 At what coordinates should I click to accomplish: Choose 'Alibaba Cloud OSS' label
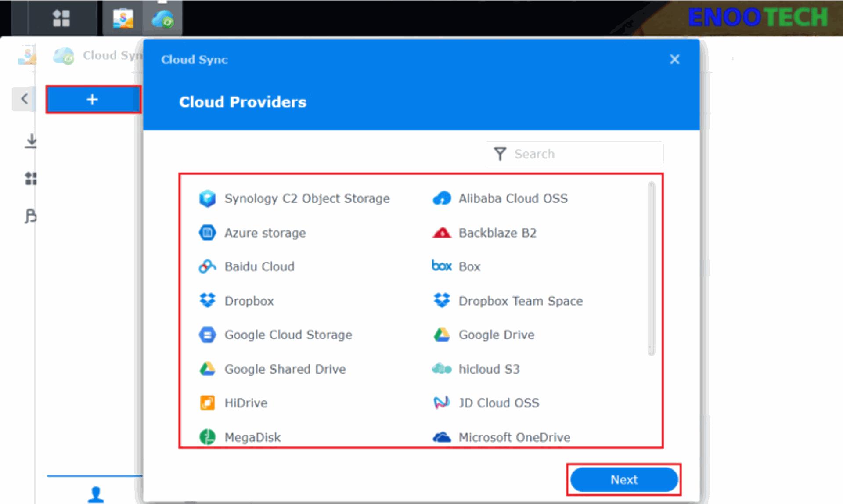point(513,198)
